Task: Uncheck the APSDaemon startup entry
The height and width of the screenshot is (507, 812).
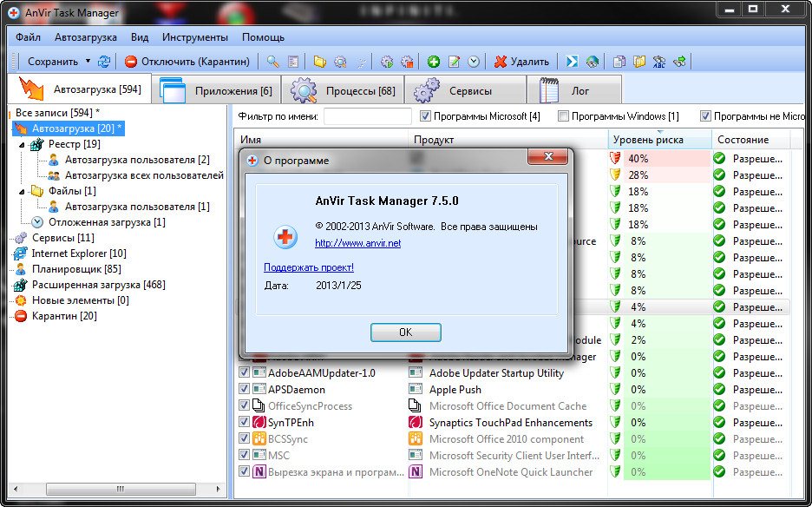Action: coord(244,389)
